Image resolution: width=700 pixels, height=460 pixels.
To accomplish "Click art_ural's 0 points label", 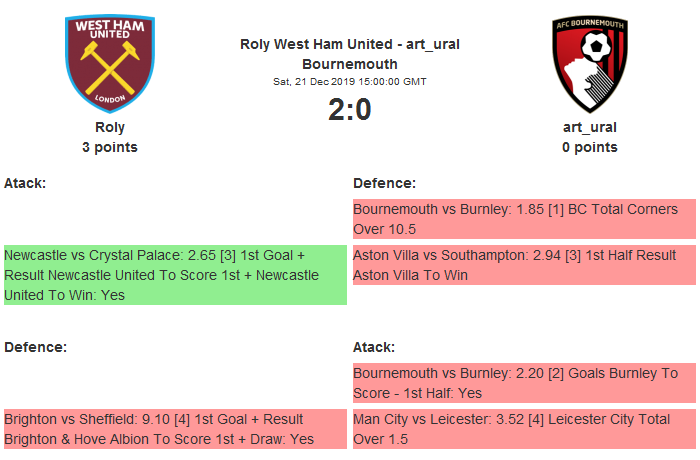I will (x=589, y=147).
